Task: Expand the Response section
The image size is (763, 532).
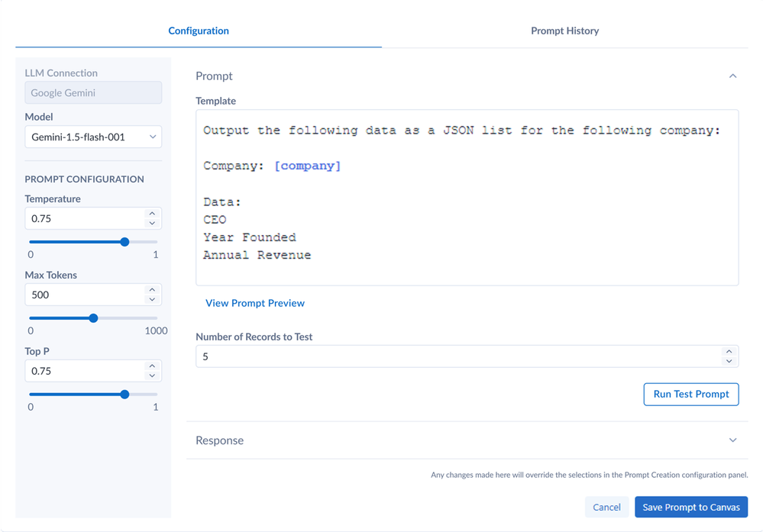Action: point(732,440)
